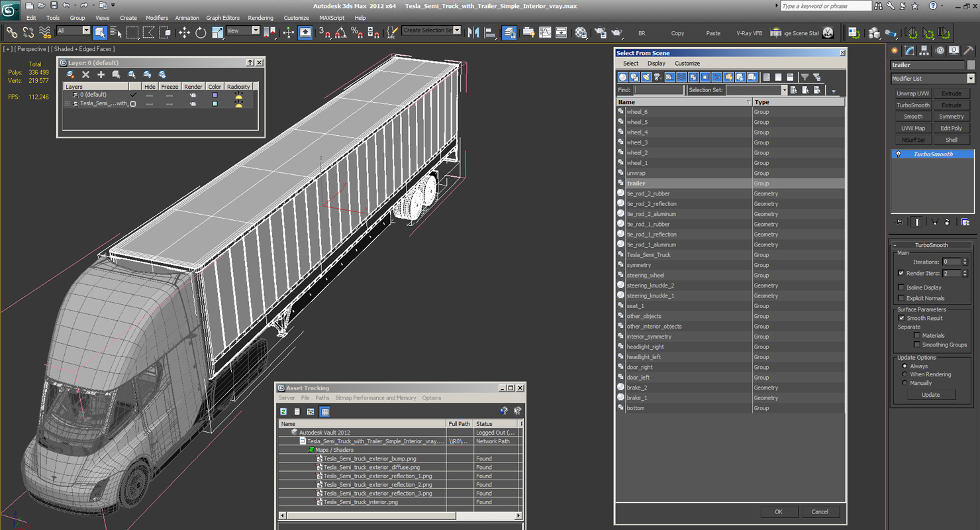Click color swatch of 0 (default) layer
Image resolution: width=980 pixels, height=530 pixels.
tap(215, 95)
